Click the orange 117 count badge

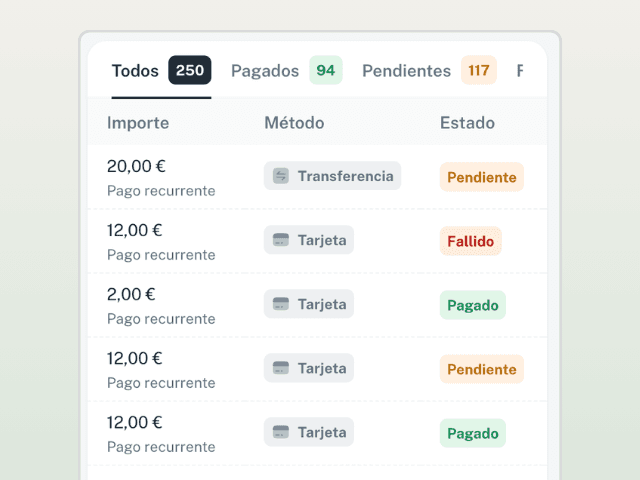[479, 70]
